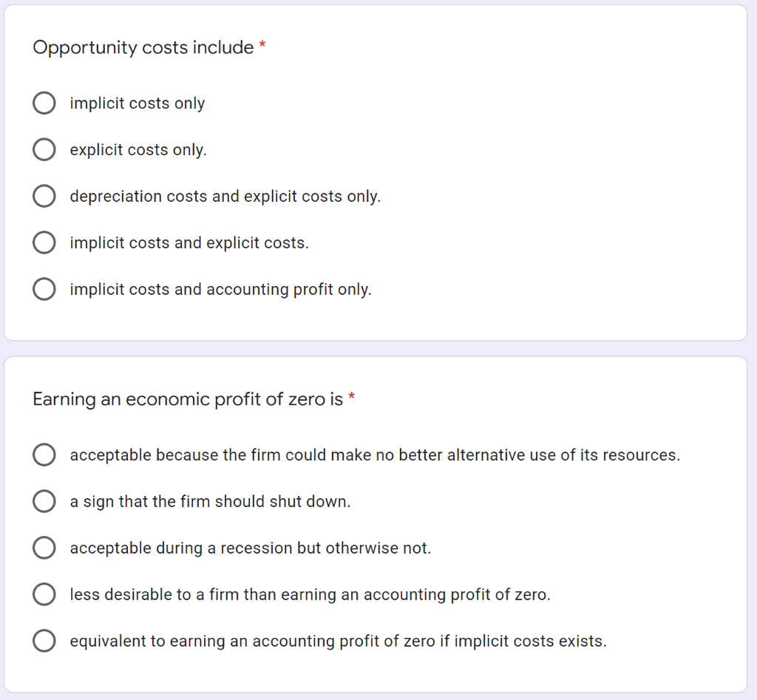The width and height of the screenshot is (757, 700).
Task: Select "equivalent to earning an accounting profit of zero"
Action: tap(44, 641)
